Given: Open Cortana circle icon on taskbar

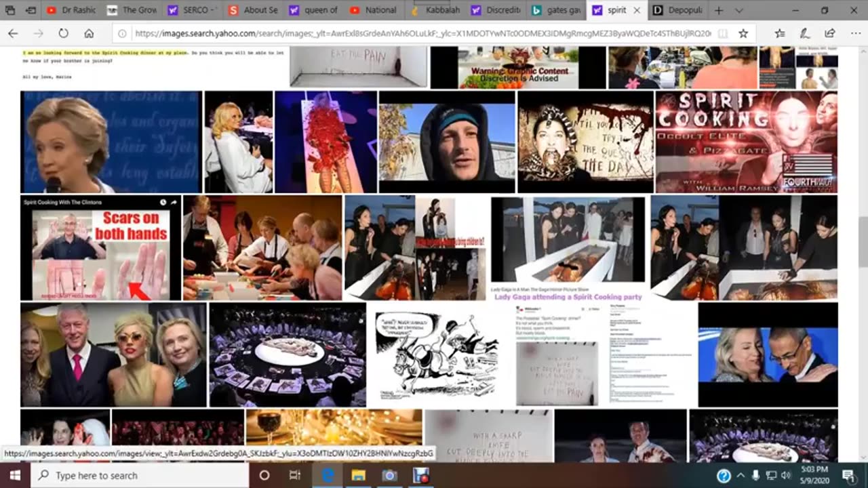Looking at the screenshot, I should 264,475.
